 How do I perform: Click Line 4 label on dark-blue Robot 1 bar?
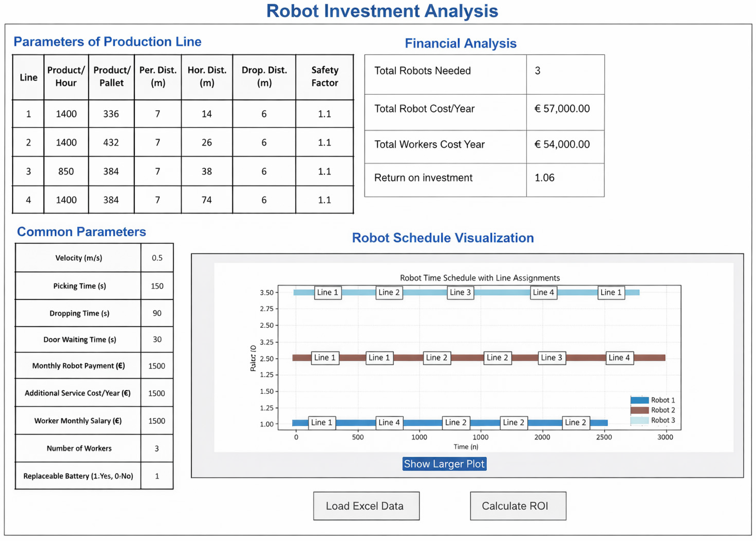pyautogui.click(x=389, y=423)
